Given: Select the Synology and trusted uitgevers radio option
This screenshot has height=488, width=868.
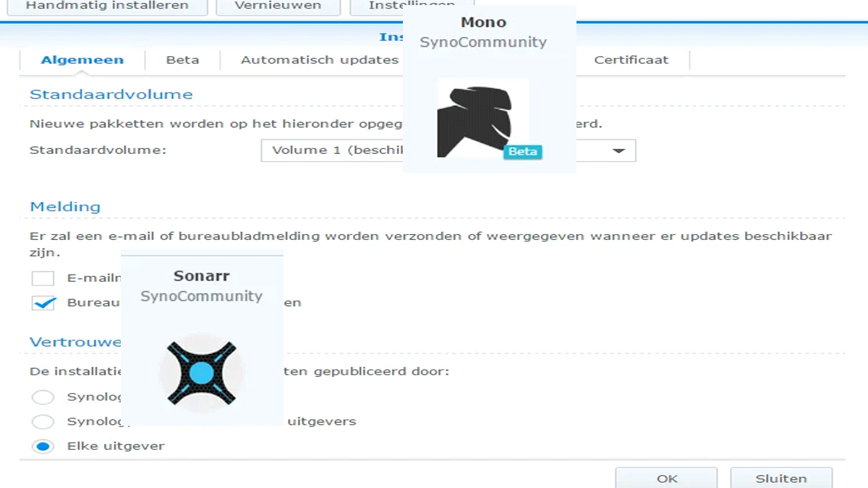Looking at the screenshot, I should pos(43,421).
